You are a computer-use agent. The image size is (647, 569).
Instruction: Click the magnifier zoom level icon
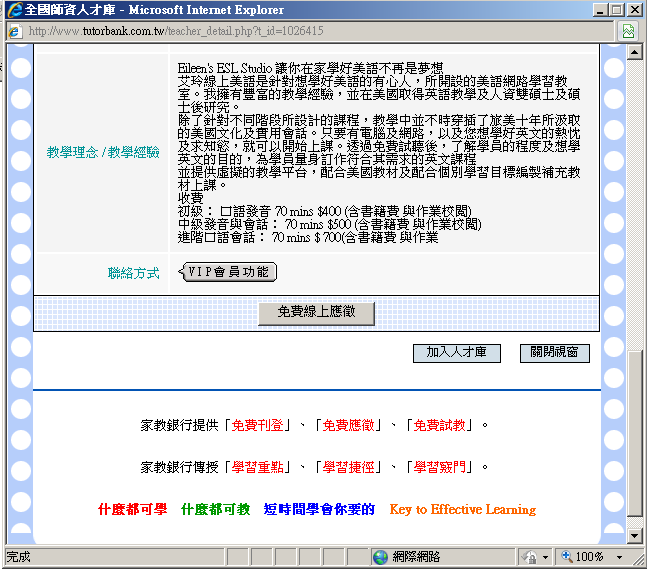tap(566, 557)
